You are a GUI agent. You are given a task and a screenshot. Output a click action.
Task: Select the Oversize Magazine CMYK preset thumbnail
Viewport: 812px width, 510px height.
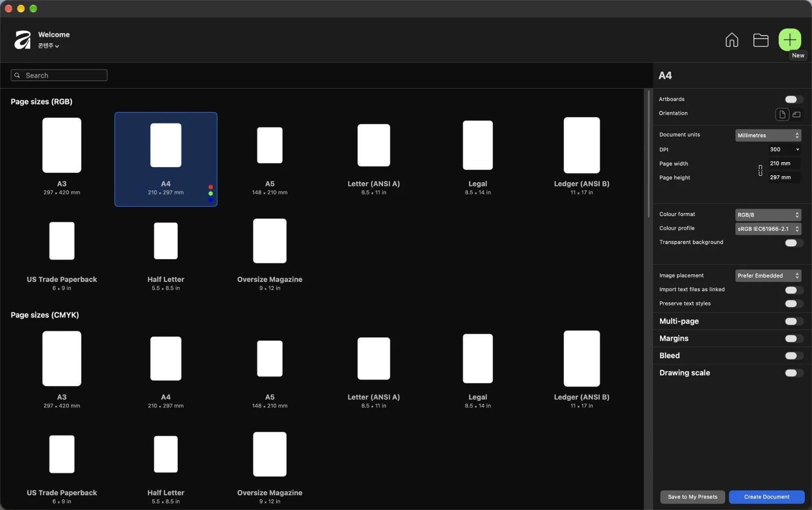click(269, 454)
